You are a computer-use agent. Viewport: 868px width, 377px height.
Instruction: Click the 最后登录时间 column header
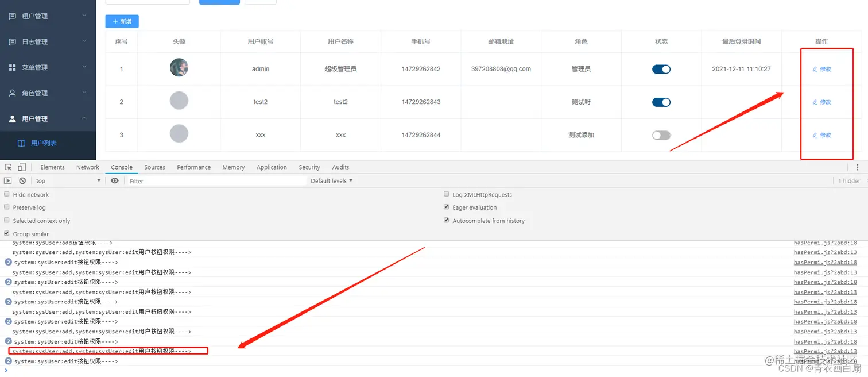(x=741, y=41)
